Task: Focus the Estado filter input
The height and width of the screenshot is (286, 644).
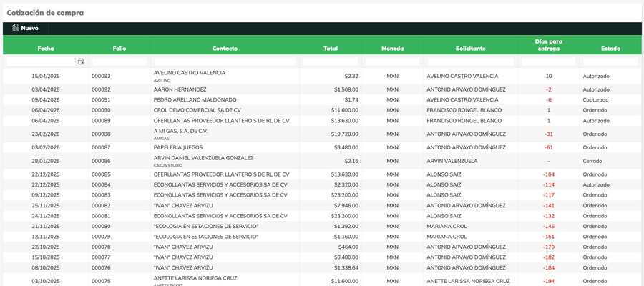Action: click(x=611, y=61)
